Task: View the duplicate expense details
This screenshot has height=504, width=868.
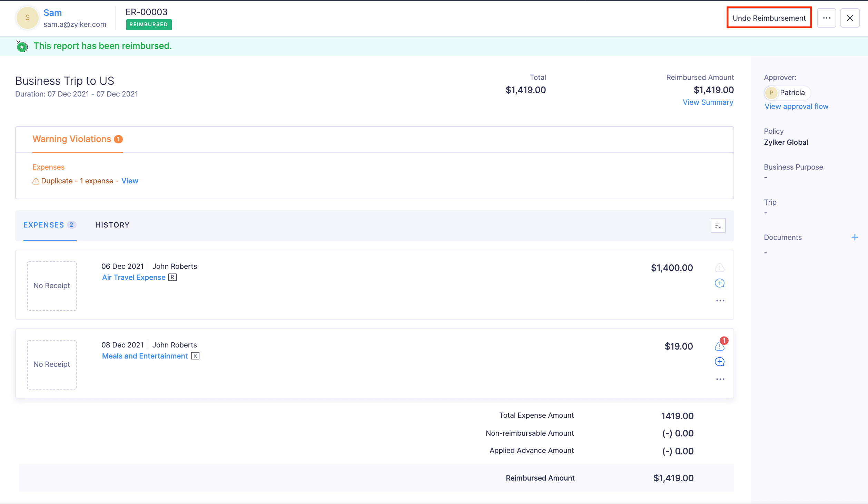Action: 130,181
